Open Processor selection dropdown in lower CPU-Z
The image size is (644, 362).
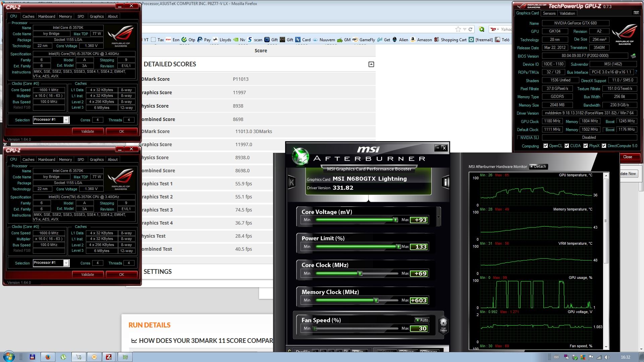click(x=66, y=263)
